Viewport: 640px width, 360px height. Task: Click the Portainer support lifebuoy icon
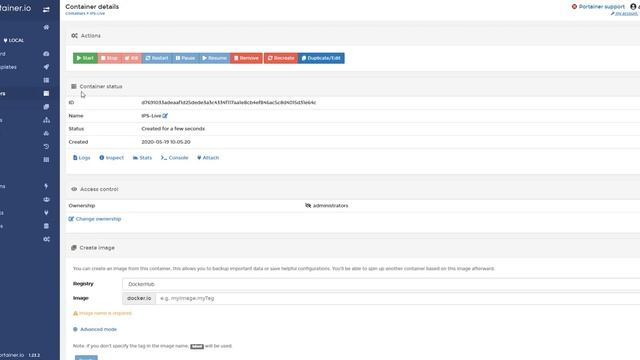pyautogui.click(x=574, y=7)
